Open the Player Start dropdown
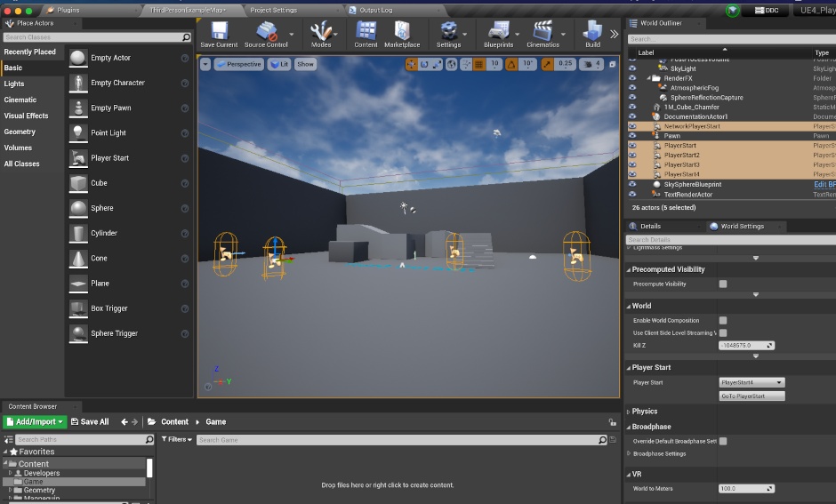The image size is (836, 504). pos(752,382)
